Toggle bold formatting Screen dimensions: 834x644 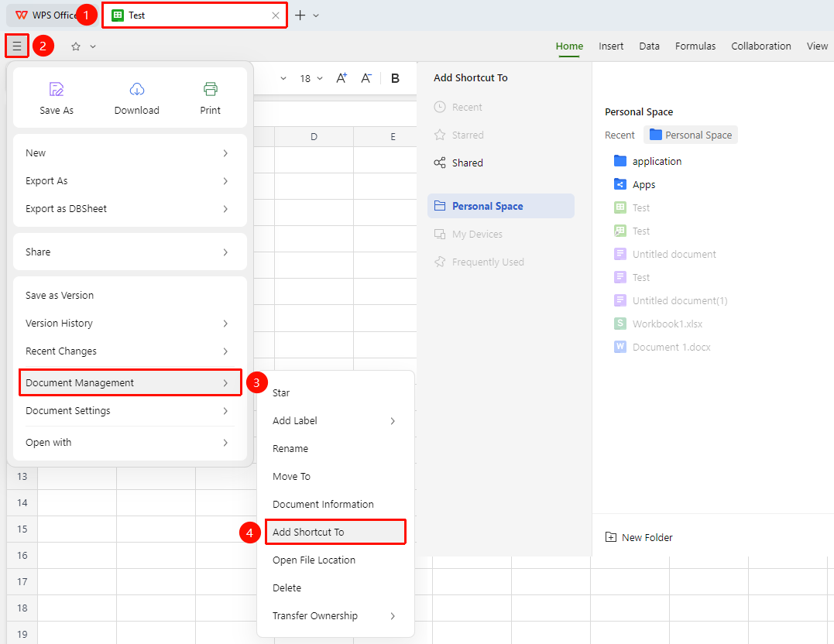[x=395, y=78]
